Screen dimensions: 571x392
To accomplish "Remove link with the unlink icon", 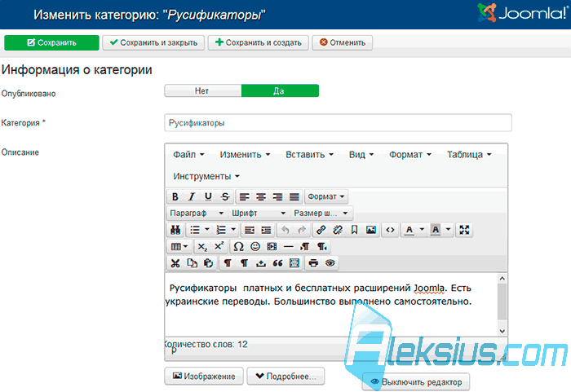I will coord(338,230).
